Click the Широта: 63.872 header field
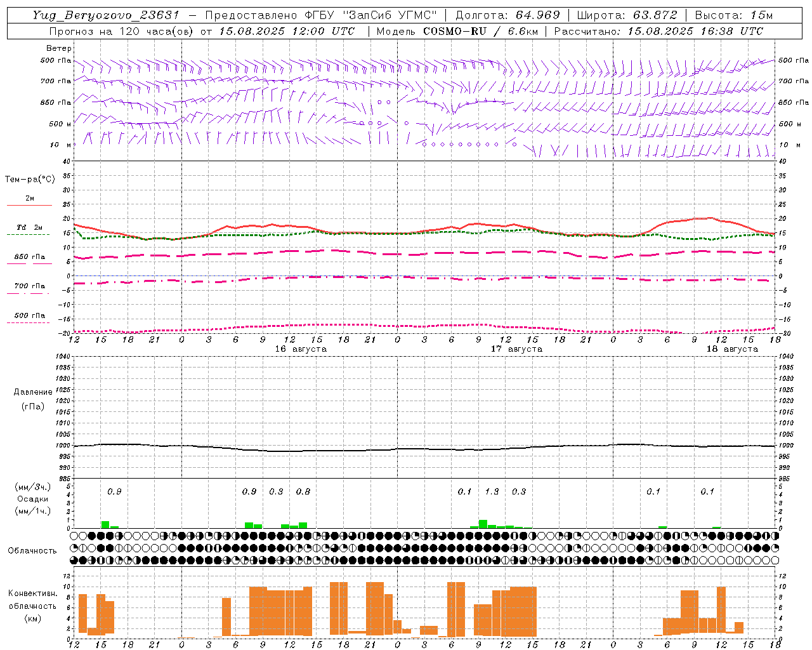Image resolution: width=812 pixels, height=650 pixels. tap(627, 15)
